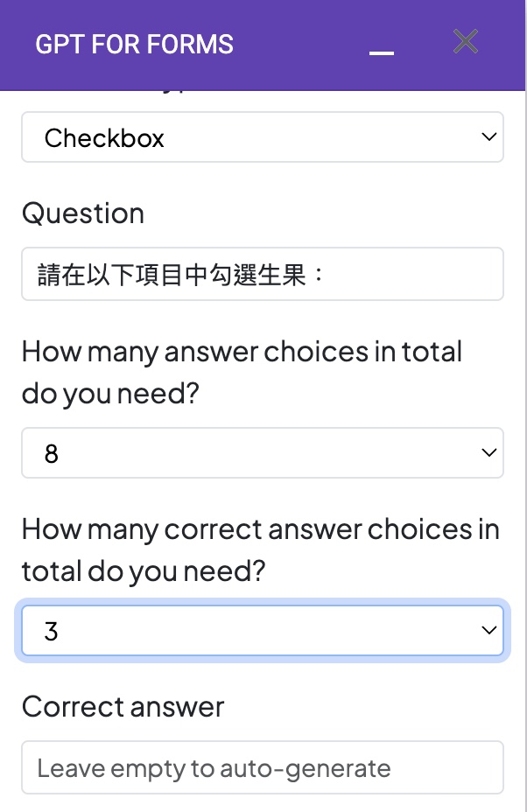Screen dimensions: 527x812
Task: Select the word "Checkbox" in the type selector
Action: point(104,138)
